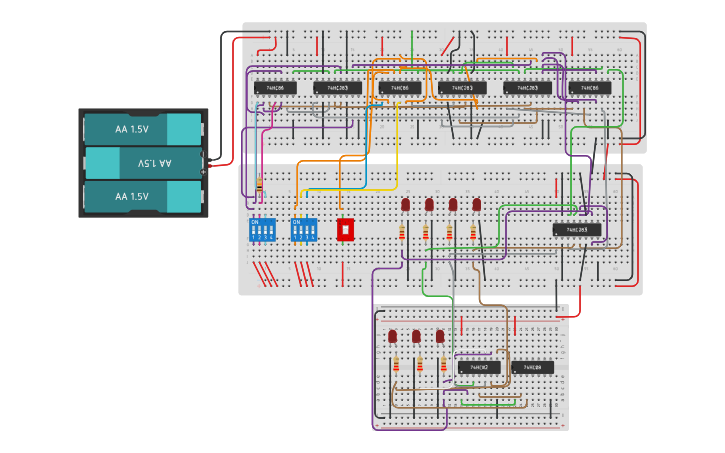Viewport: 725px width, 453px height.
Task: Select resistor below third middle-board LED
Action: pyautogui.click(x=449, y=233)
